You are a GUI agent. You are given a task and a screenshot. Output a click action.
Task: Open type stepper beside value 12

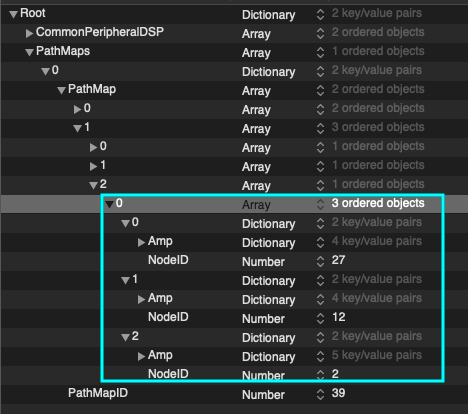[320, 318]
